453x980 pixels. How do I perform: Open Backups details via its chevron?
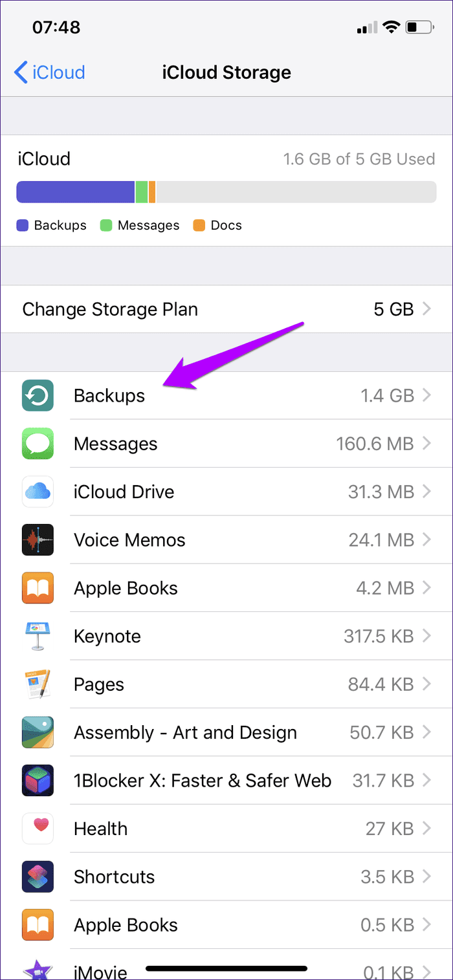426,395
